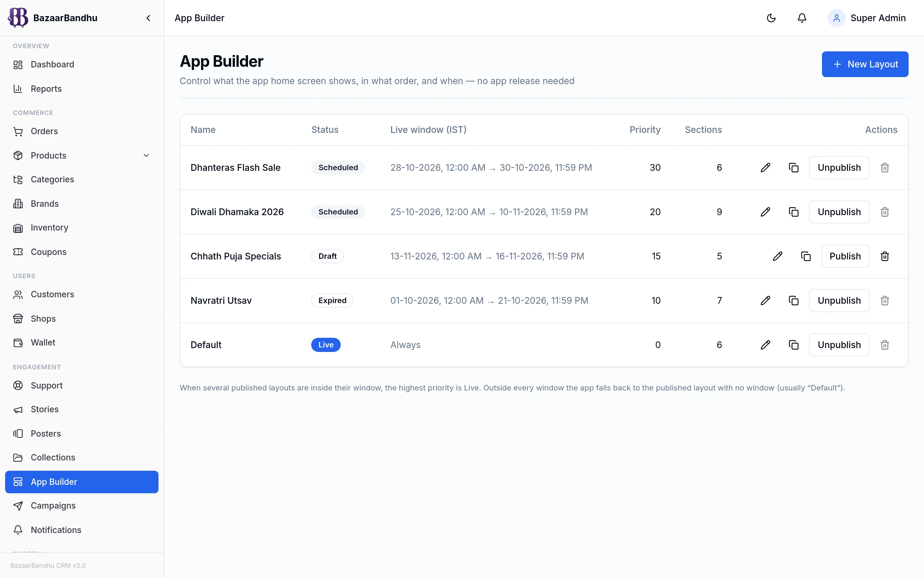Create a New Layout
Screen dimensions: 924x578
[x=865, y=64]
